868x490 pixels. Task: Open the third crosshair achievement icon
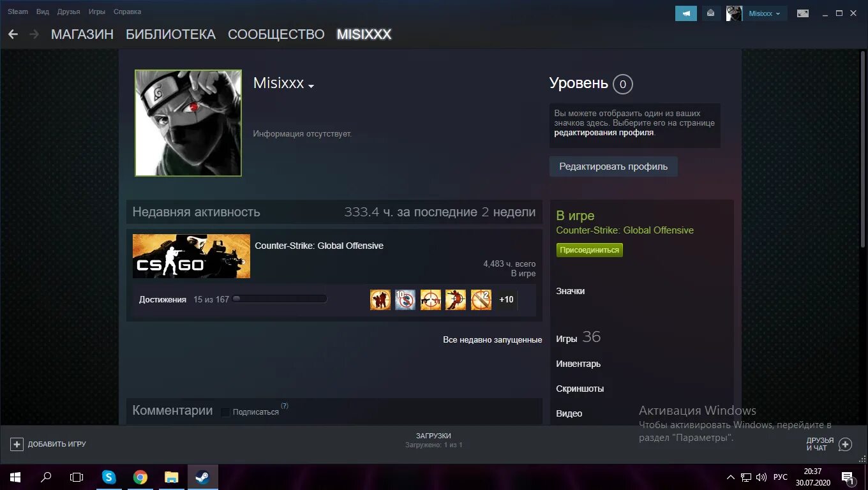(431, 300)
